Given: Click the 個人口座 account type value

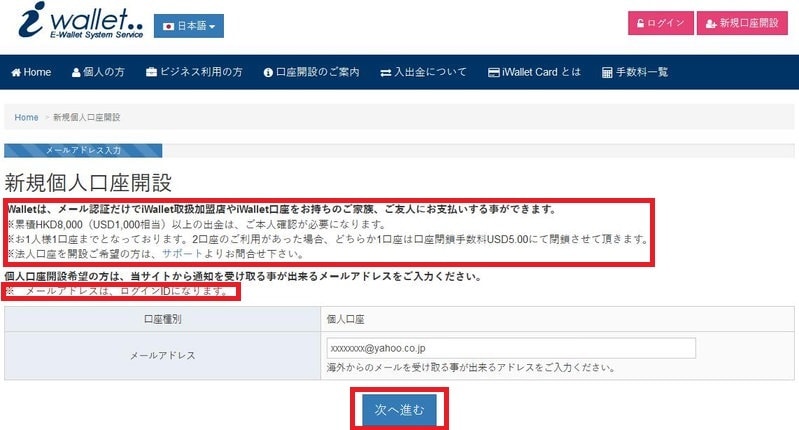Looking at the screenshot, I should (345, 319).
